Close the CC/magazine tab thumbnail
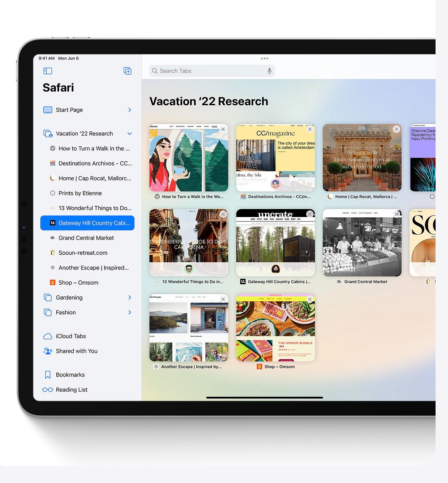448x483 pixels. pos(310,129)
